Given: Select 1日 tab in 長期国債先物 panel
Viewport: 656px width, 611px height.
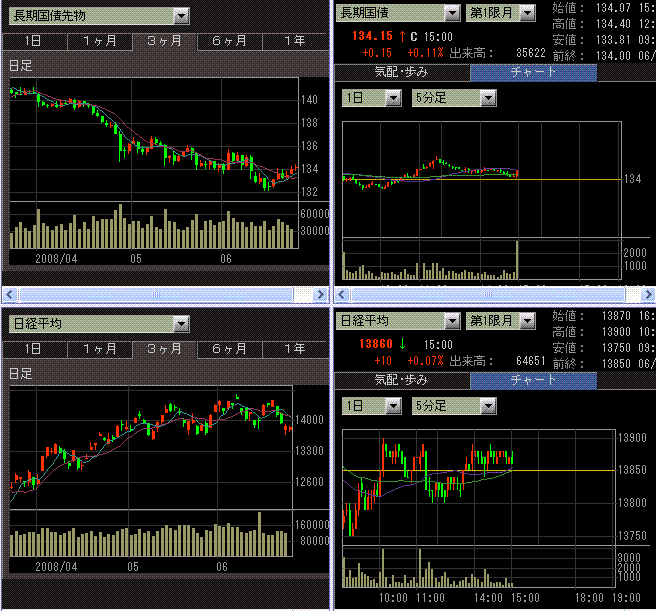Looking at the screenshot, I should (x=34, y=41).
